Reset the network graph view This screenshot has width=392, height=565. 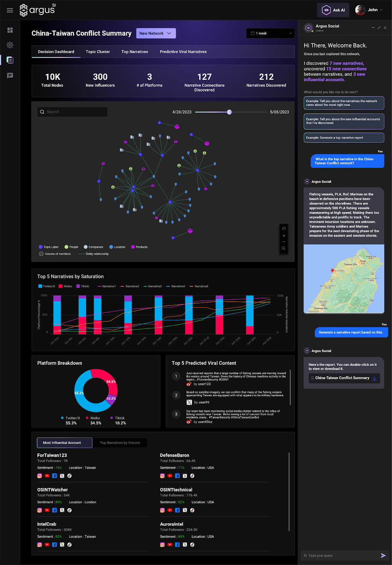pos(284,228)
